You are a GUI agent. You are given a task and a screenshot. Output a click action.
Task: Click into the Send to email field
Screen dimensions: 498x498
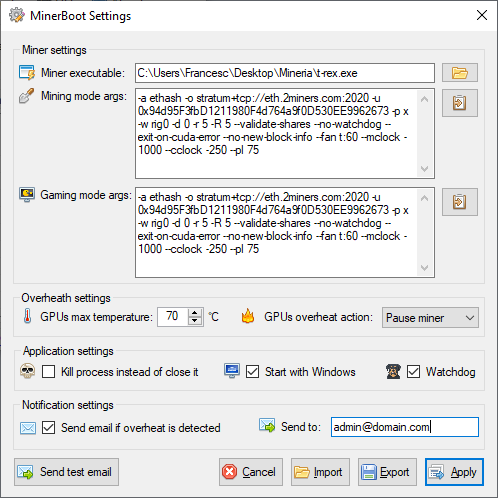pyautogui.click(x=405, y=427)
